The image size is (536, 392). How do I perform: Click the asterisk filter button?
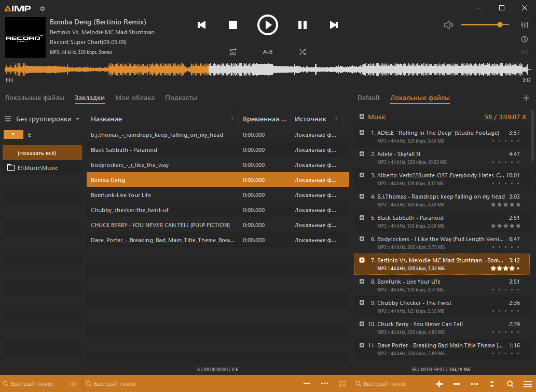click(x=13, y=134)
